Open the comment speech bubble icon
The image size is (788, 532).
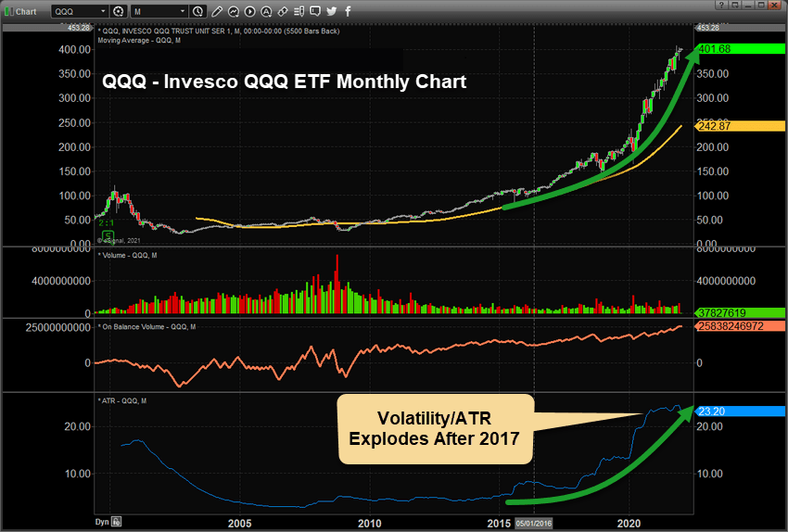click(315, 11)
